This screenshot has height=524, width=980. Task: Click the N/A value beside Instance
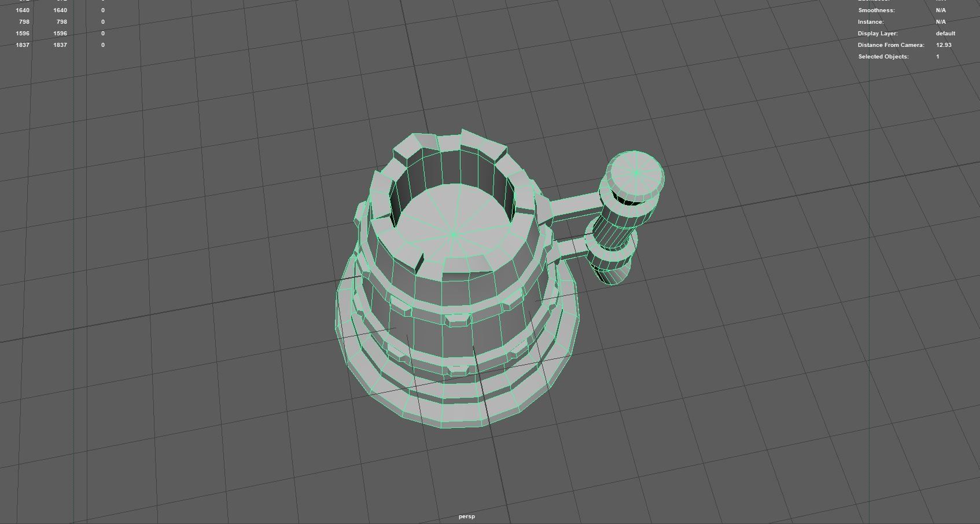pyautogui.click(x=941, y=22)
